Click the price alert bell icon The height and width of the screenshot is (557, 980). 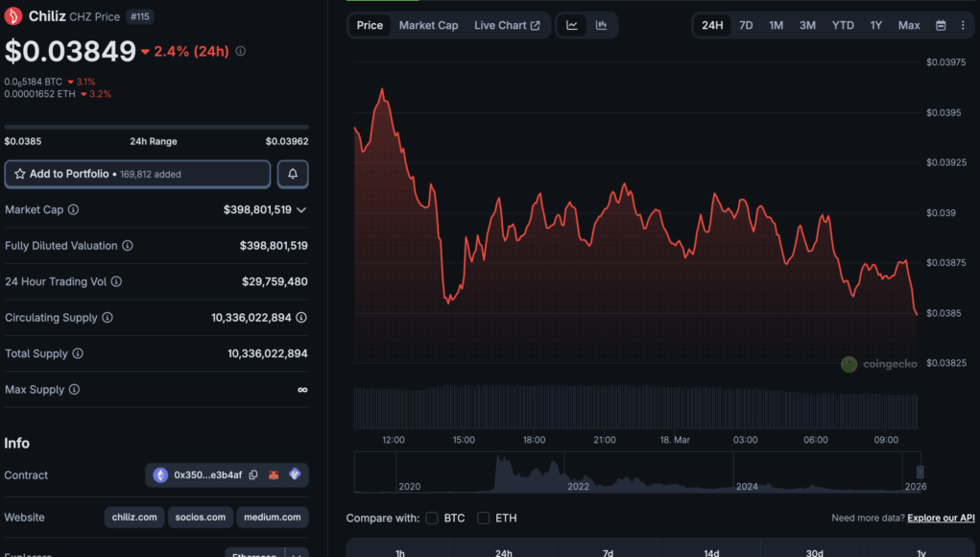point(293,174)
